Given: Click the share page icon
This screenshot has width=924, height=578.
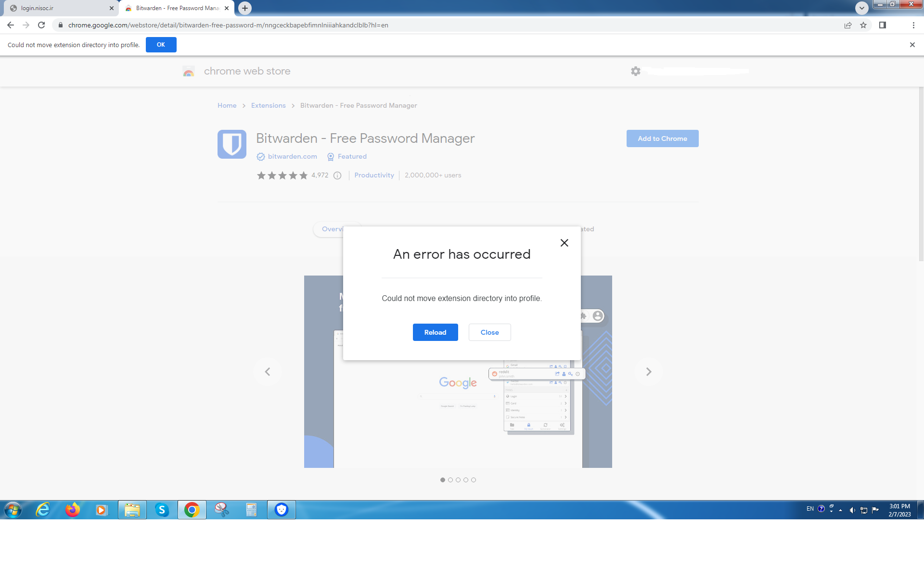Looking at the screenshot, I should coord(848,25).
